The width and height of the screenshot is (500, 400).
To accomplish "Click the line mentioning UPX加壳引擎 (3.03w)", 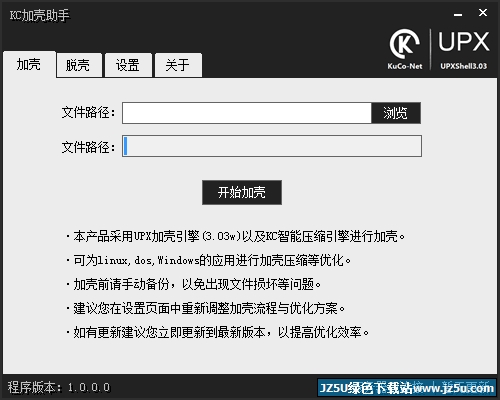I will [x=235, y=236].
